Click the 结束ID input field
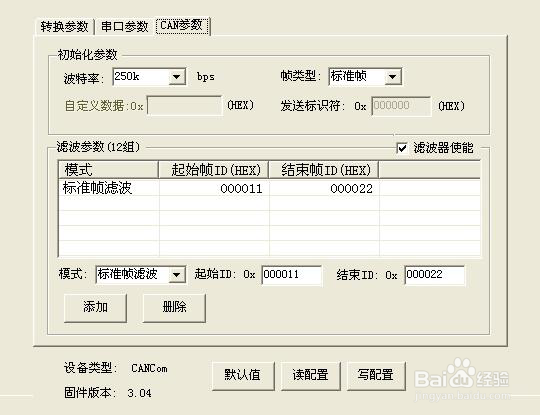The image size is (540, 415). 435,275
